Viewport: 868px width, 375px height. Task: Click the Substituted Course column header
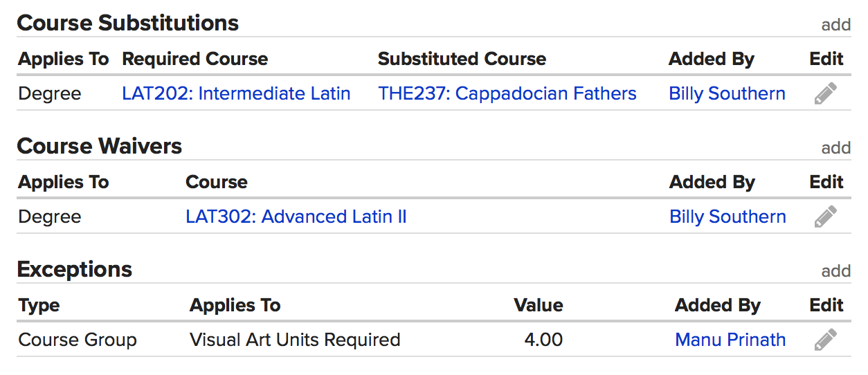point(462,59)
